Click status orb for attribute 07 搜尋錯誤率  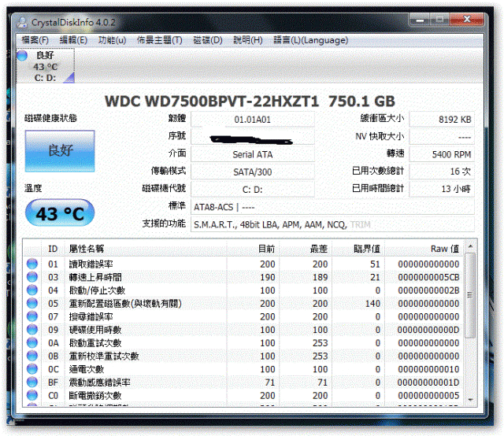[32, 316]
